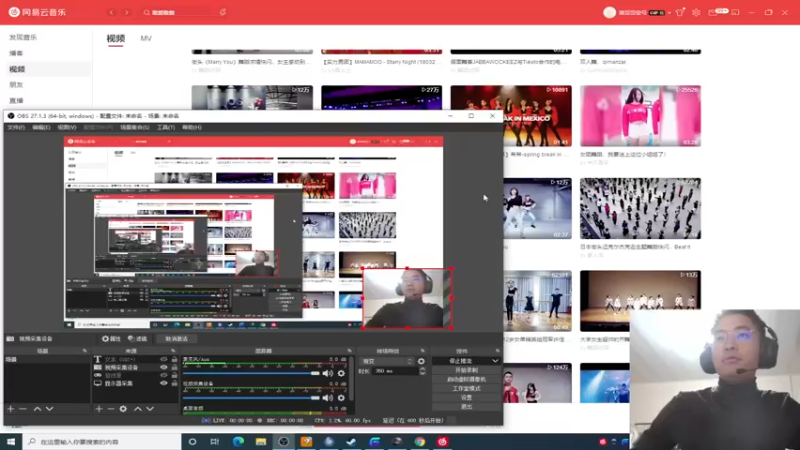800x450 pixels.
Task: Open the OBS Help menu
Action: [x=192, y=127]
